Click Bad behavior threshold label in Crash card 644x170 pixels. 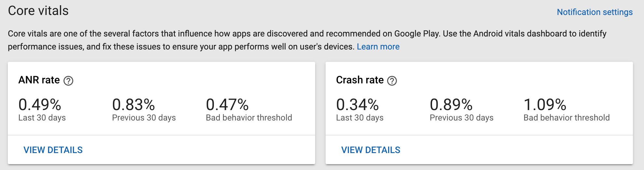click(567, 118)
